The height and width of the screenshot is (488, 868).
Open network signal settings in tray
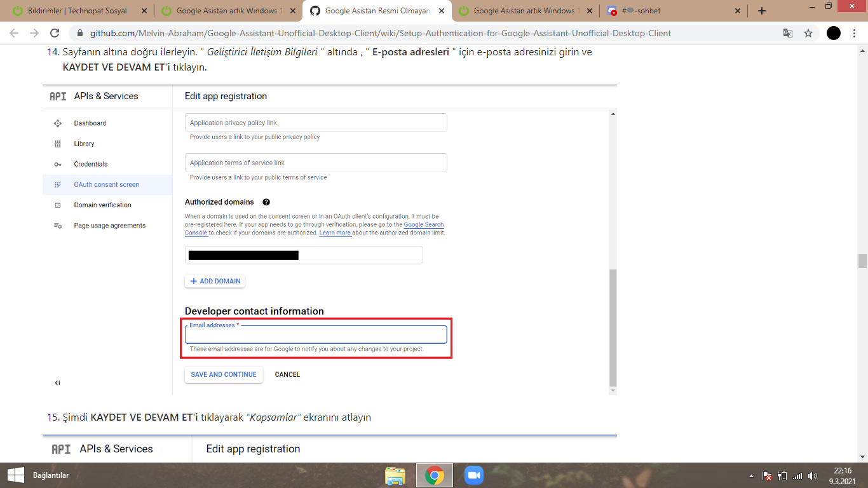[x=797, y=475]
